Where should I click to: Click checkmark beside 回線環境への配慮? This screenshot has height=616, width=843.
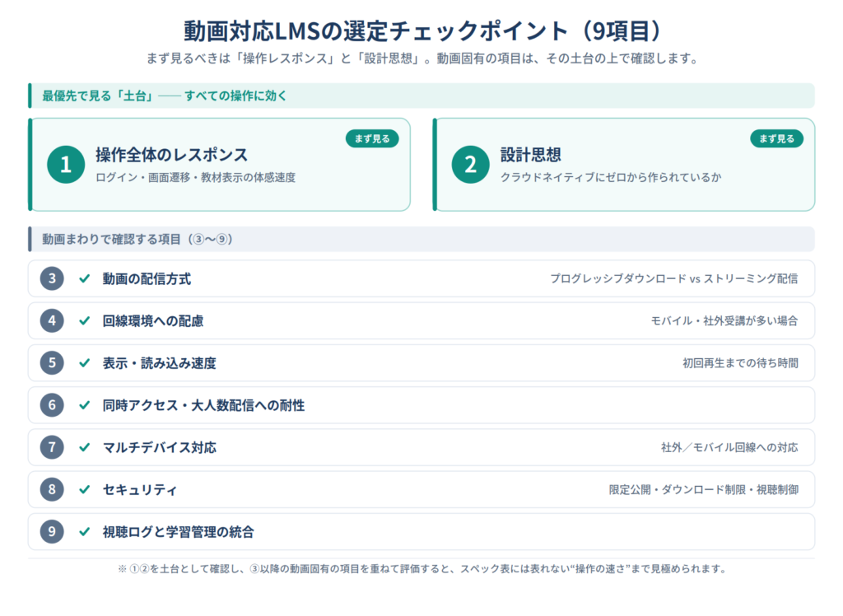click(85, 320)
